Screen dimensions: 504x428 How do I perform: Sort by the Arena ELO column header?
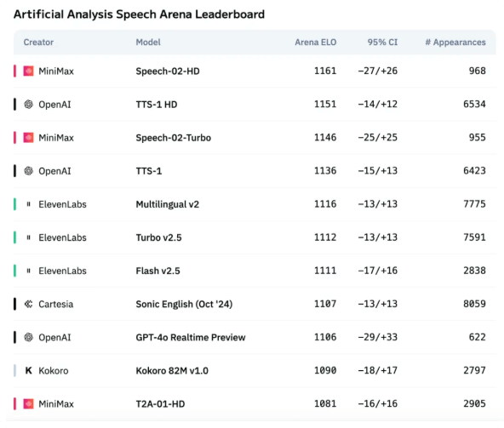click(316, 43)
